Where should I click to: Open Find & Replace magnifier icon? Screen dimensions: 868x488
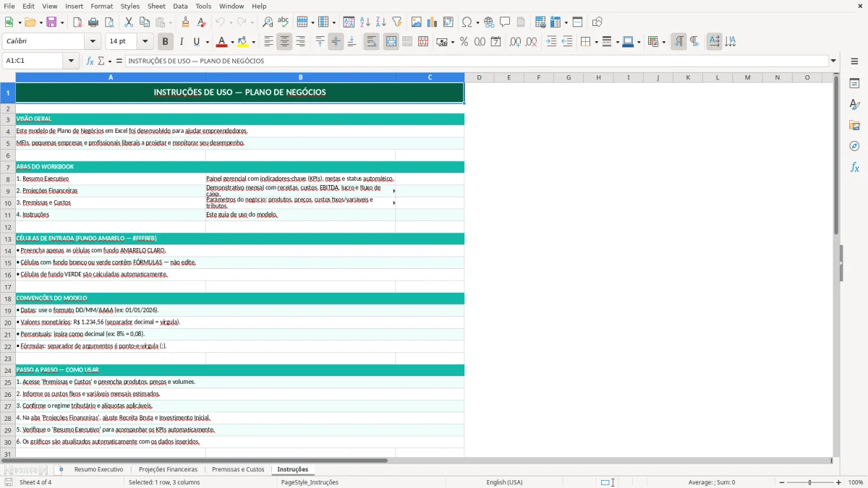(268, 22)
